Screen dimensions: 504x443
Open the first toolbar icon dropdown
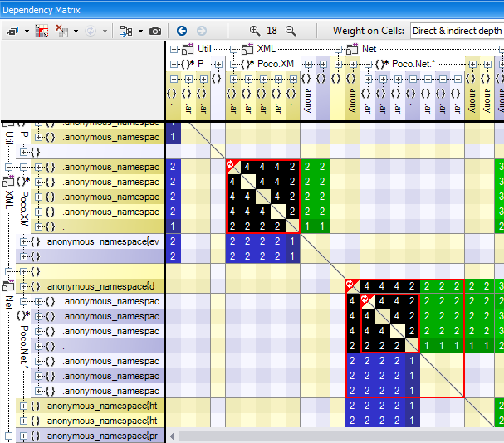[27, 31]
